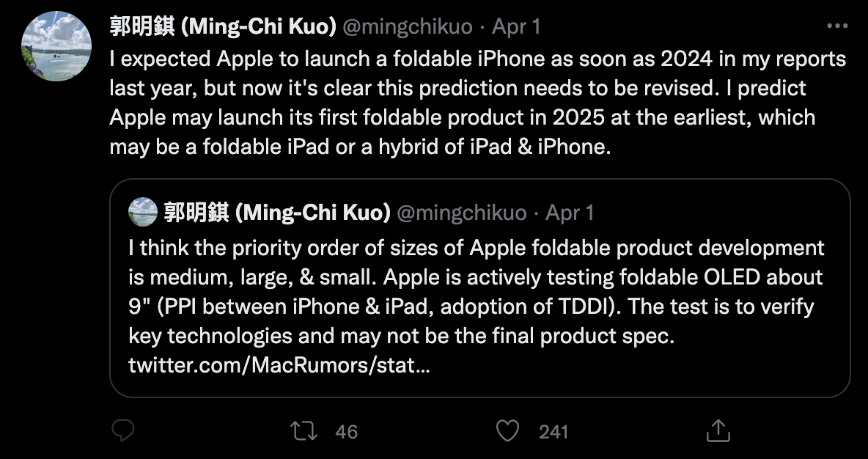Follow the twitter.com/MacRumors/stat… link
The height and width of the screenshot is (459, 868).
tap(279, 364)
